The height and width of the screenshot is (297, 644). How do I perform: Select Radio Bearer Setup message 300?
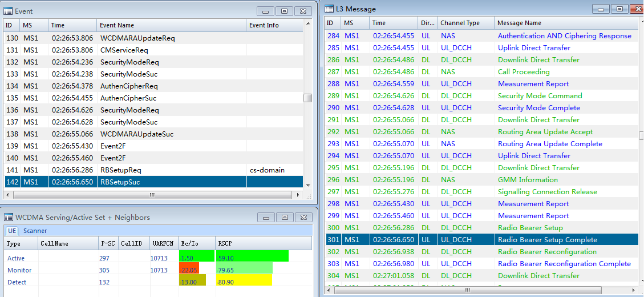(x=482, y=227)
